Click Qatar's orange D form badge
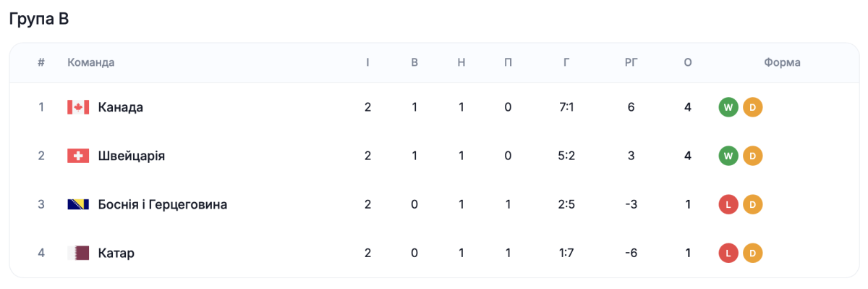Viewport: 868px width, 289px height. pos(753,253)
